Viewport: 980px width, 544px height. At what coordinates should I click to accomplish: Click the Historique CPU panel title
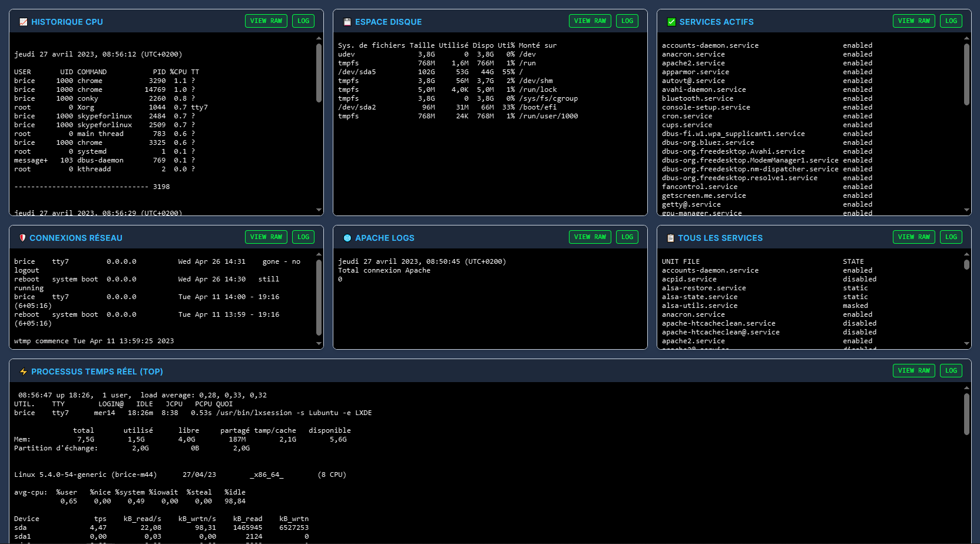pyautogui.click(x=67, y=22)
